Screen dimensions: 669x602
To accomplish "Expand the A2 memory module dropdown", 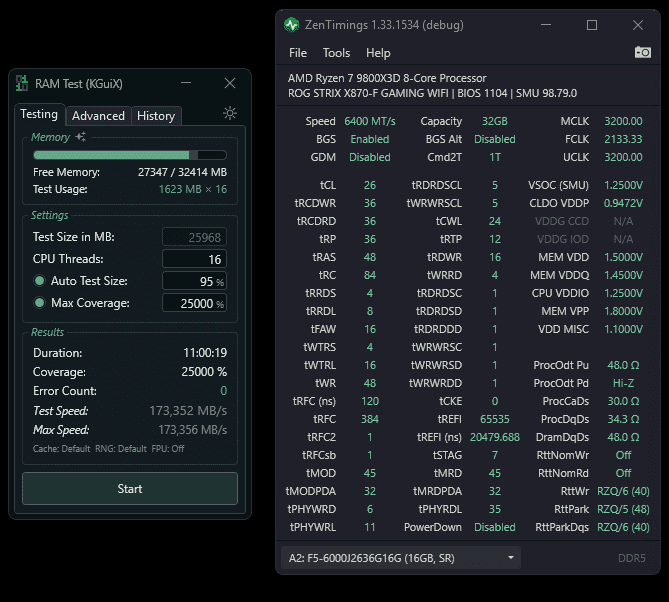I will (x=401, y=558).
